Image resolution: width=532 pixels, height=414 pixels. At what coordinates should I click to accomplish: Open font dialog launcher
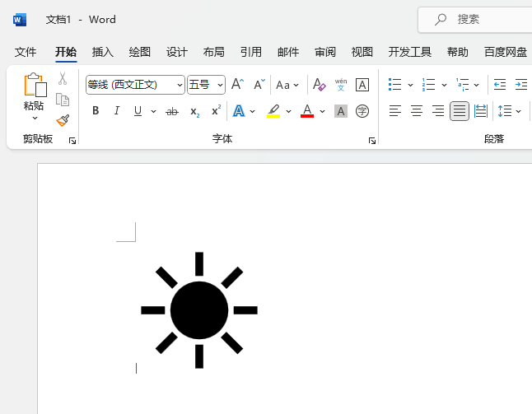pyautogui.click(x=372, y=141)
